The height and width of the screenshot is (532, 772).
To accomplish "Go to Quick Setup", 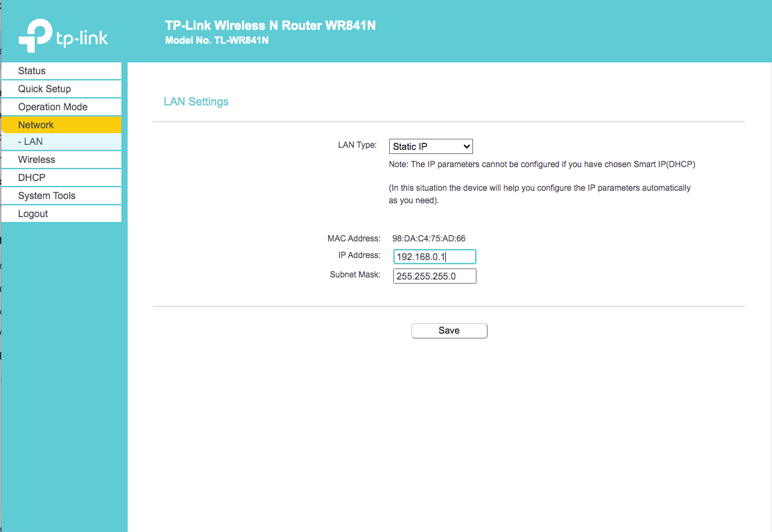I will (x=62, y=89).
